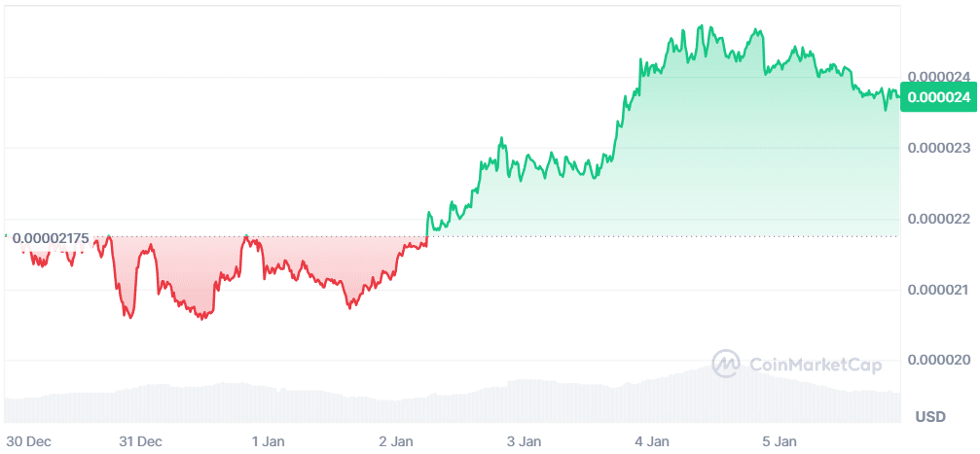
Task: Click the gray 0.000024 axis label above the price tag
Action: coord(936,76)
